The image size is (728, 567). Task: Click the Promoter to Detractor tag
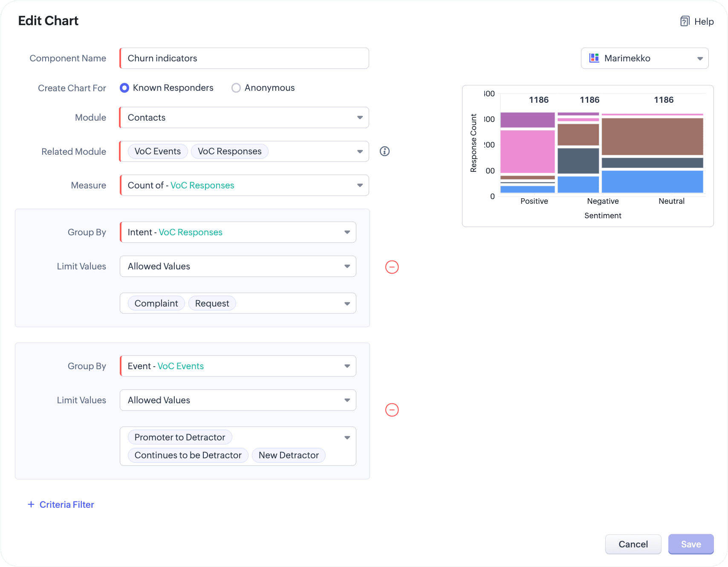pyautogui.click(x=179, y=437)
